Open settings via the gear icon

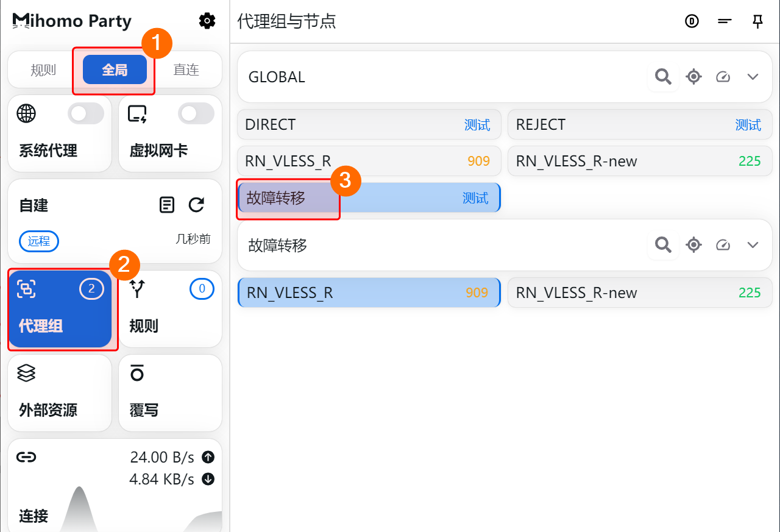point(207,21)
